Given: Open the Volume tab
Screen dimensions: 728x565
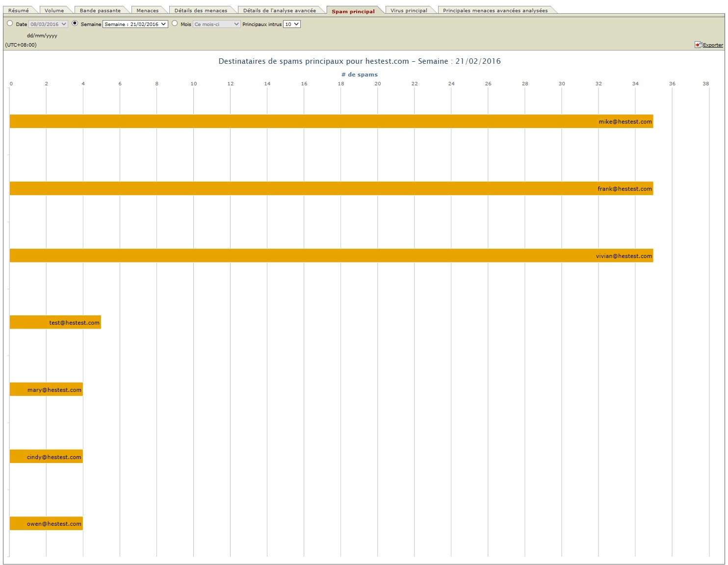Looking at the screenshot, I should (54, 10).
